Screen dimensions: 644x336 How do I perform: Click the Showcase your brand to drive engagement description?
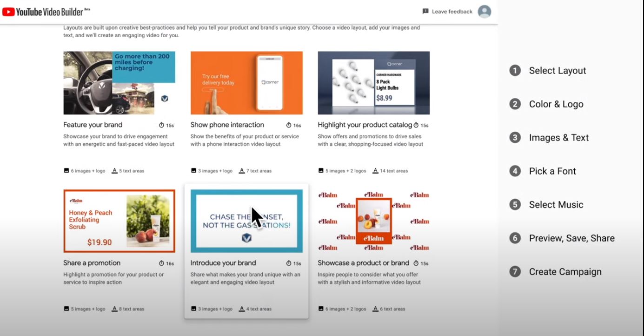click(x=119, y=141)
